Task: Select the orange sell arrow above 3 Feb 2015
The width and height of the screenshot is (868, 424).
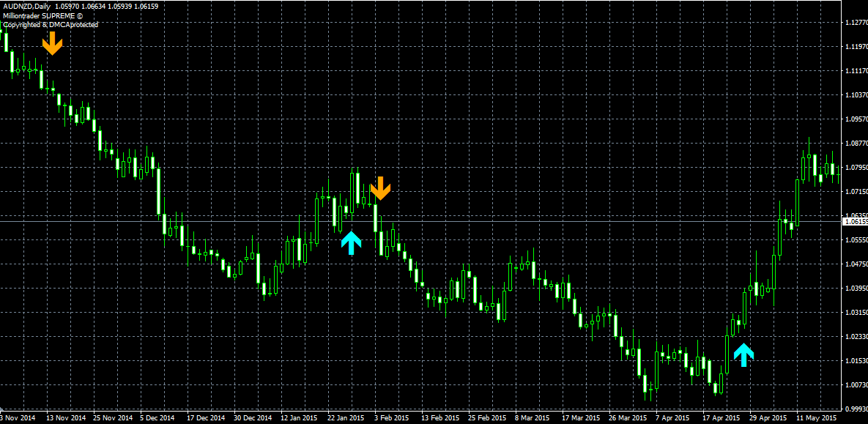Action: [x=380, y=188]
